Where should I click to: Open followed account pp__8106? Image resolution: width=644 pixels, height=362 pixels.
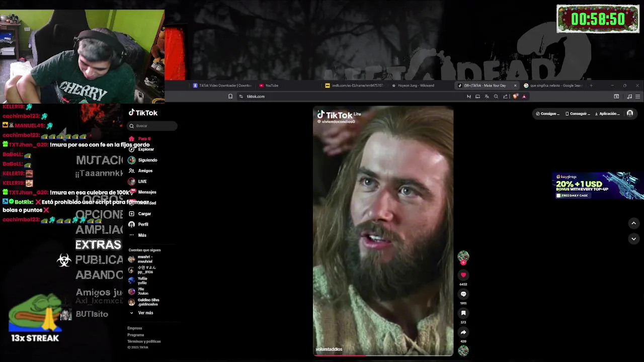(142, 269)
